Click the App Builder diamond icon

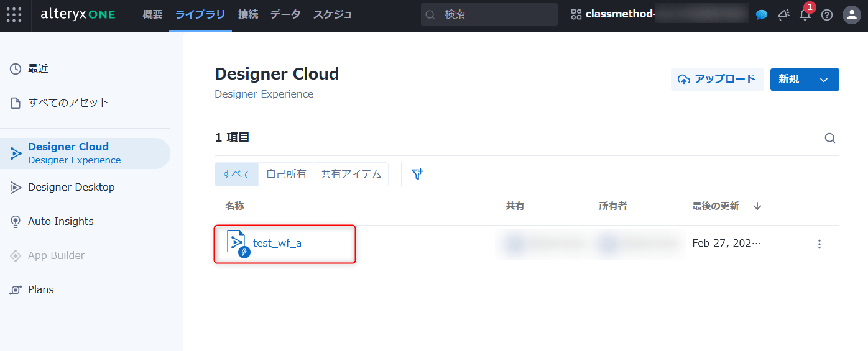click(16, 255)
